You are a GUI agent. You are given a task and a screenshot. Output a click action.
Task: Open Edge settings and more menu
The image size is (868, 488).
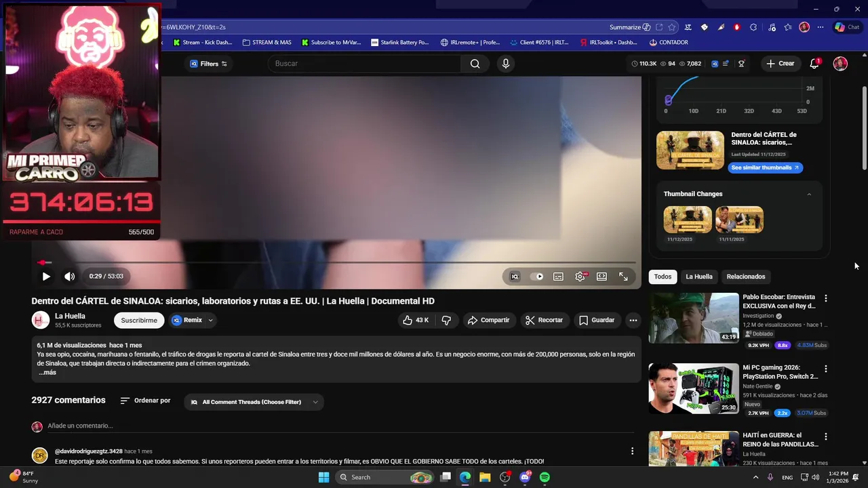[x=821, y=27]
